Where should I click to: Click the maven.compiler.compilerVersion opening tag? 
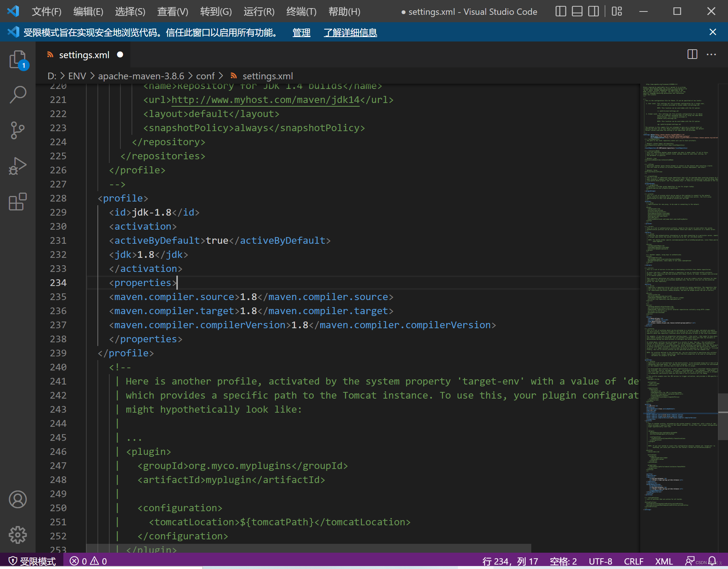200,325
